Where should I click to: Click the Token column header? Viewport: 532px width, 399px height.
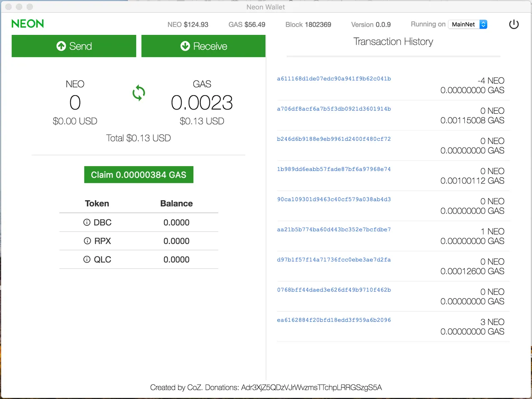97,203
